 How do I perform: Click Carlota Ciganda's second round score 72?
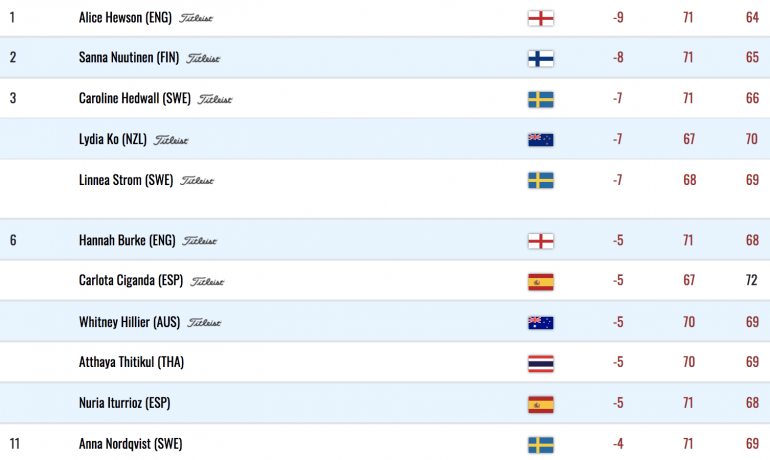pyautogui.click(x=751, y=280)
